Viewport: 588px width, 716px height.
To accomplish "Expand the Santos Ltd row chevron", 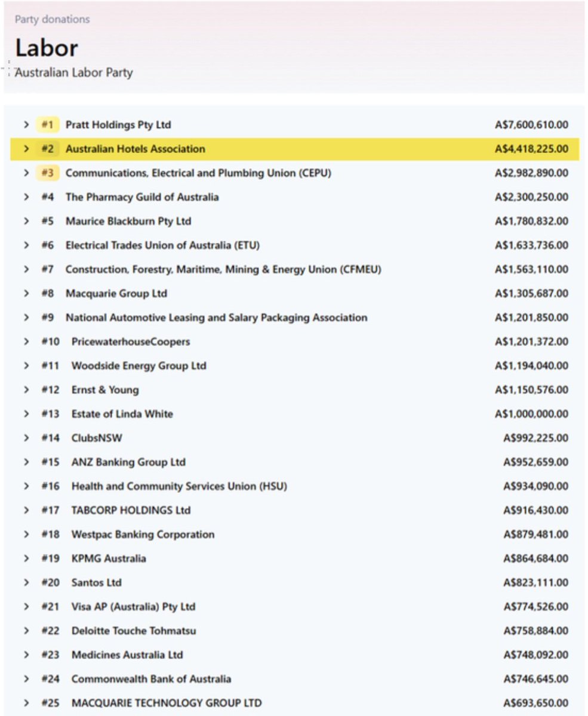I will tap(26, 582).
